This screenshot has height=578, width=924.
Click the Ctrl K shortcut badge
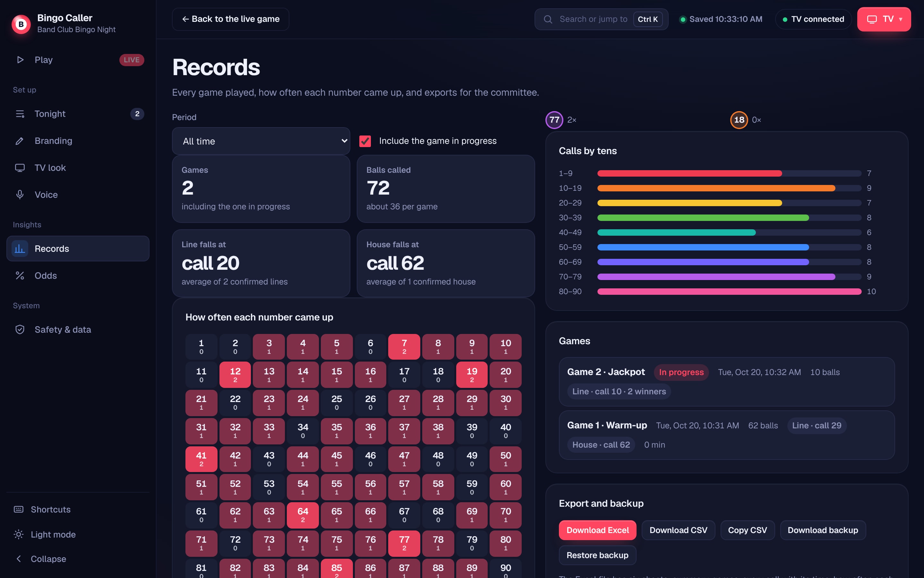647,19
